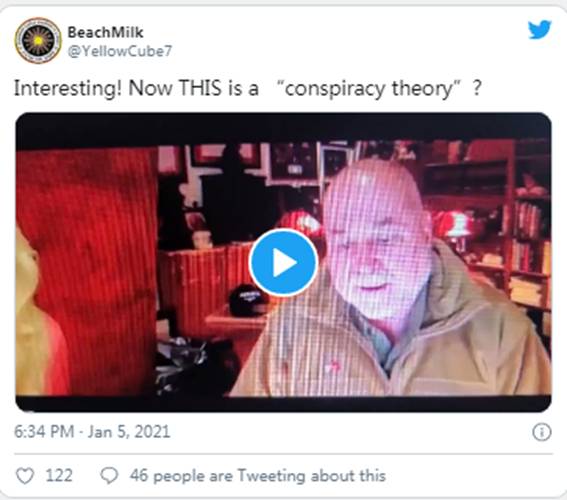The image size is (567, 500).
Task: Open the BeachMilk profile avatar
Action: click(38, 40)
